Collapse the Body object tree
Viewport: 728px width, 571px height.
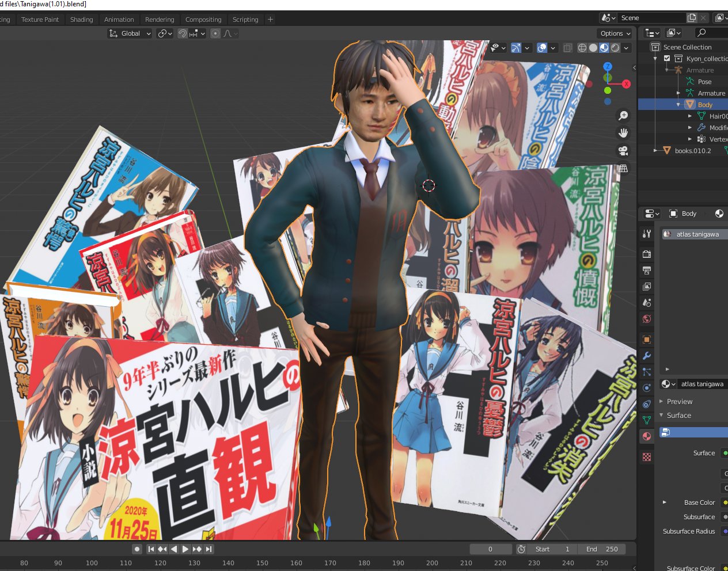pyautogui.click(x=678, y=105)
